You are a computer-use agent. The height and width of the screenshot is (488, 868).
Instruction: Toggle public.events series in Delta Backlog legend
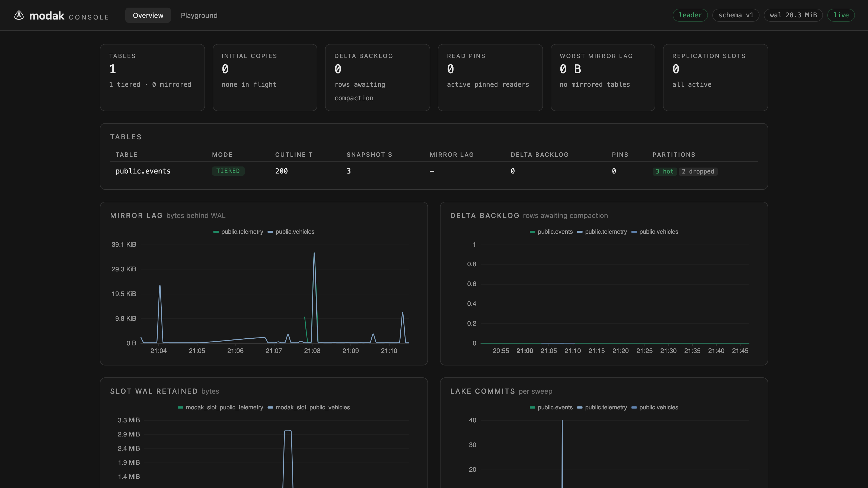pos(551,232)
